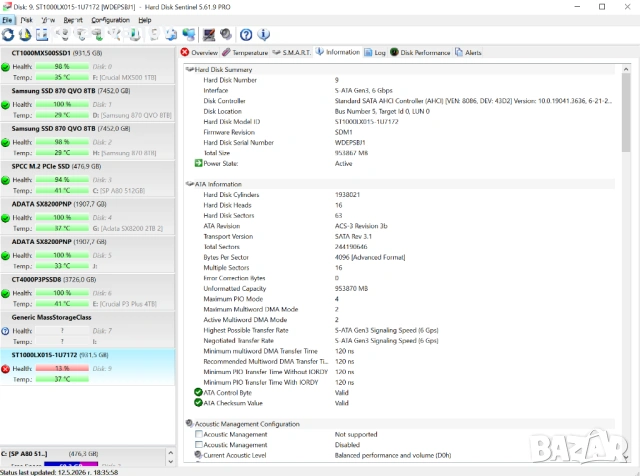Select the Samsung SSD 870 QVO 8TB Disk 1
The width and height of the screenshot is (640, 476).
coord(87,103)
